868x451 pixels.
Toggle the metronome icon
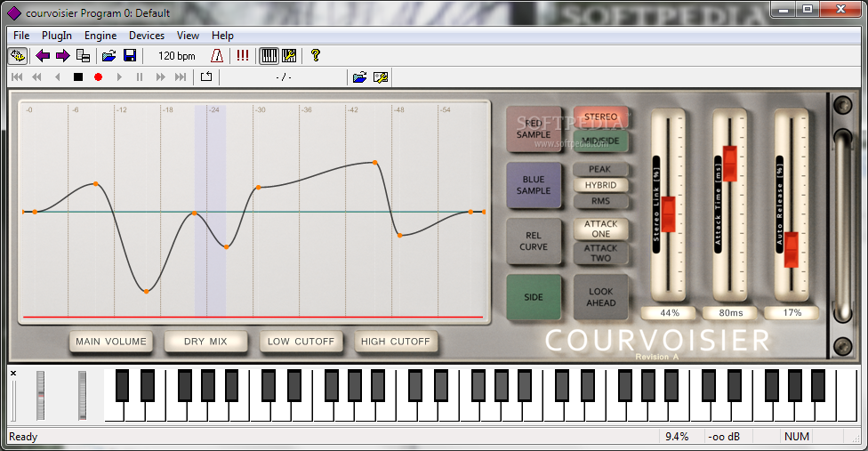click(x=217, y=55)
